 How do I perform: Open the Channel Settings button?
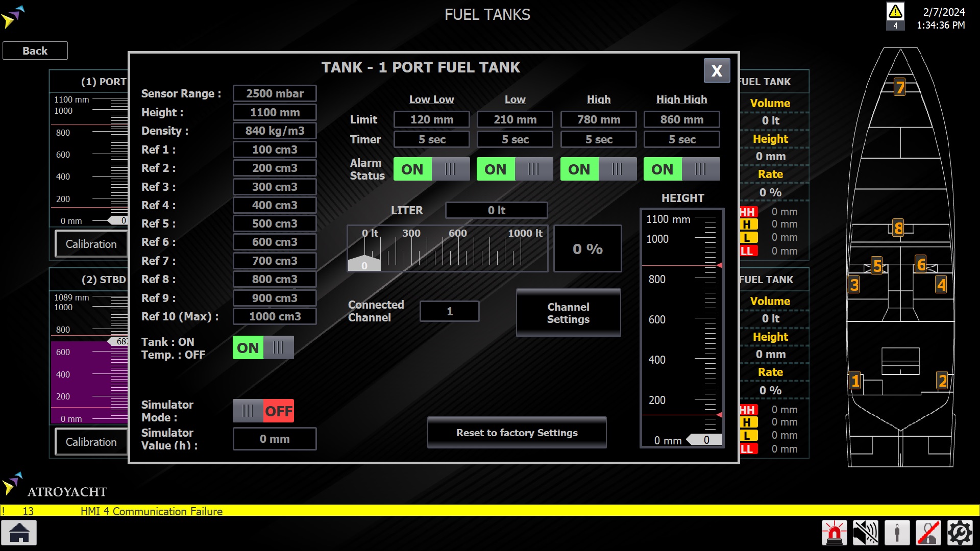(568, 313)
